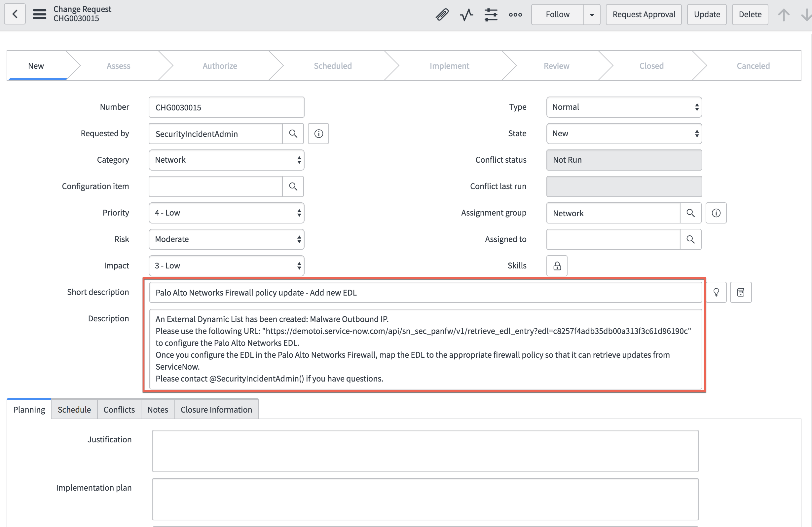Focus the Assigned to input field
This screenshot has height=527, width=812.
613,239
